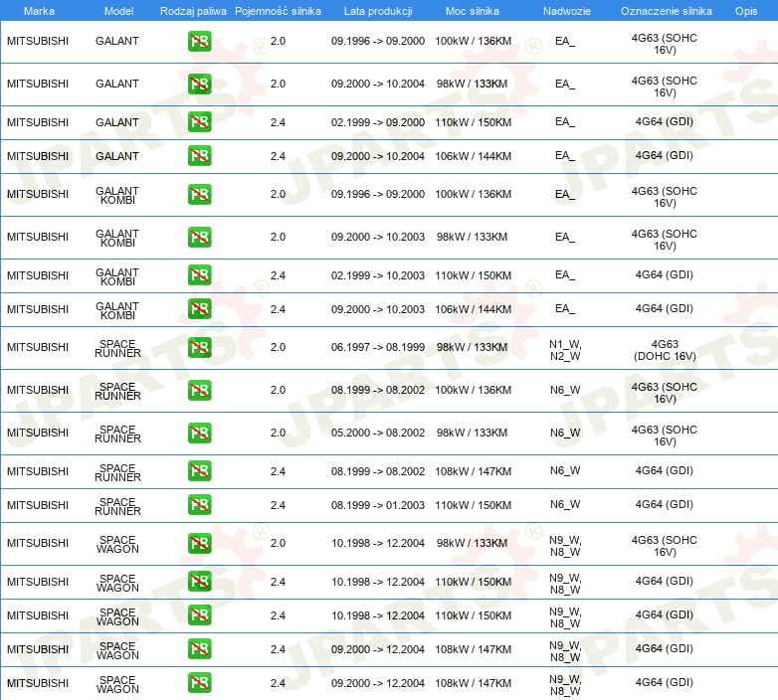Click fuel icon for Space Runner 05.2000 row
Screen dimensions: 778x700
199,433
